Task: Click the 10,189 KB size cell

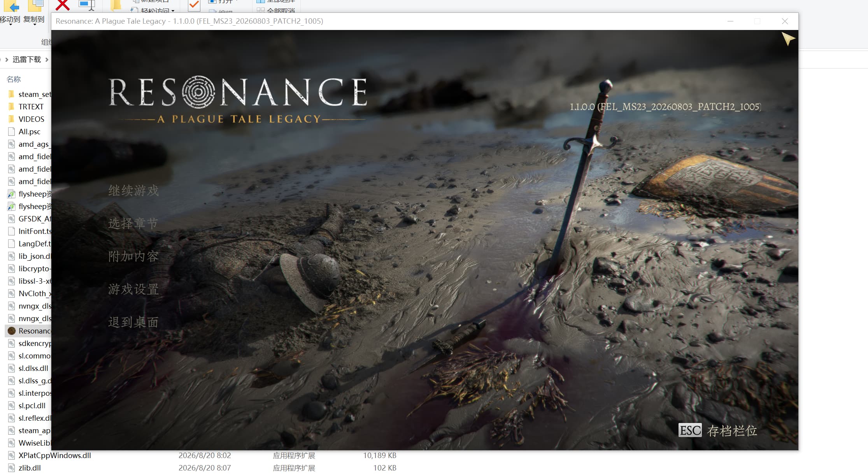Action: [380, 455]
